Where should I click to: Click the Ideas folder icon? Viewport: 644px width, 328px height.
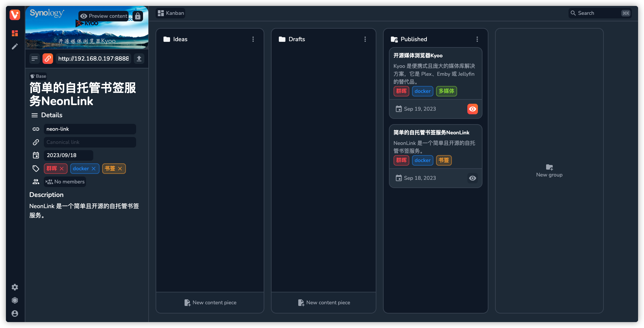coord(167,39)
